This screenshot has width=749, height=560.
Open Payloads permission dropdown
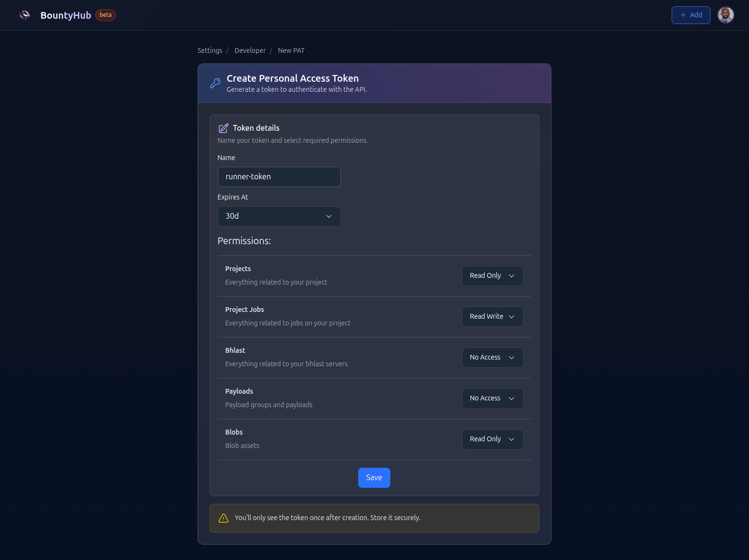[492, 398]
